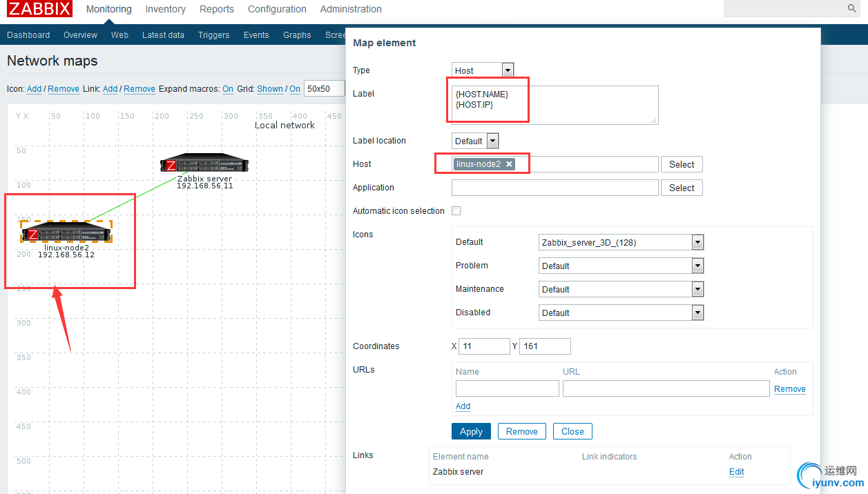Screen dimensions: 868x494
Task: Click Select button for Application
Action: pyautogui.click(x=682, y=188)
